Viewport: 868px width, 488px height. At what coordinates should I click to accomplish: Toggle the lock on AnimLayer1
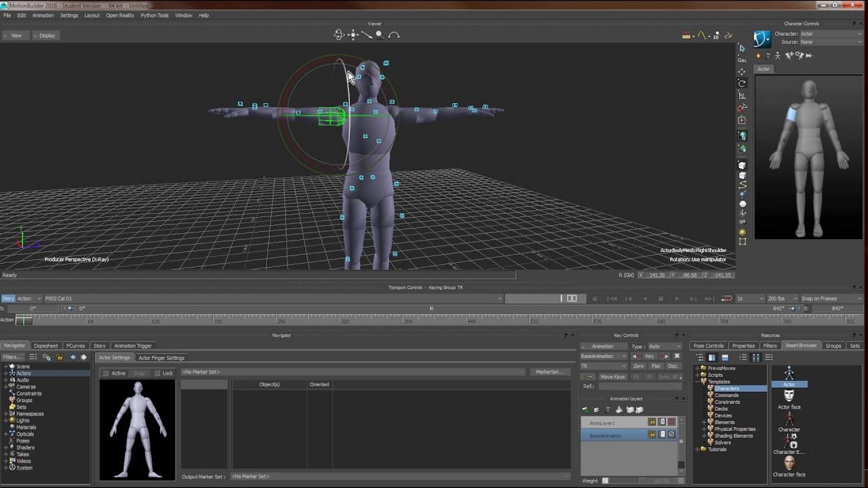(x=652, y=422)
